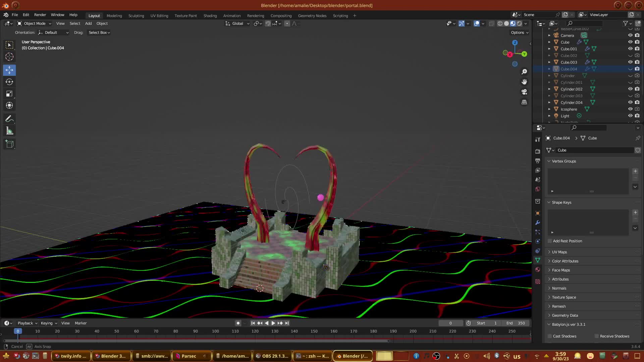Click the 3D Cursor tool
The image size is (644, 362).
click(9, 57)
